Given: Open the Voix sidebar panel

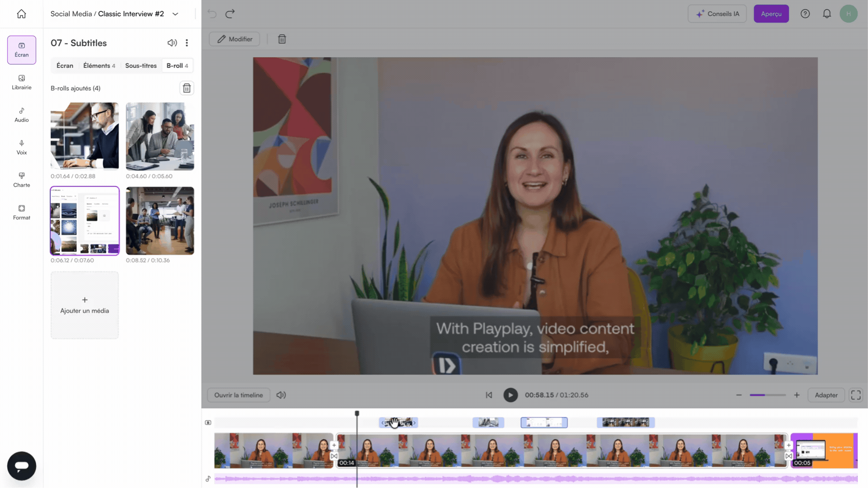Looking at the screenshot, I should 22,147.
